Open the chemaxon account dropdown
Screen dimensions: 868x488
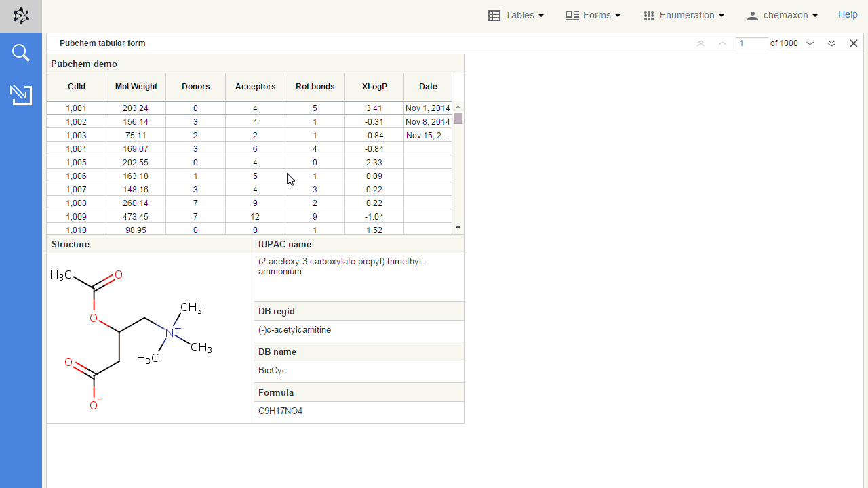(787, 15)
